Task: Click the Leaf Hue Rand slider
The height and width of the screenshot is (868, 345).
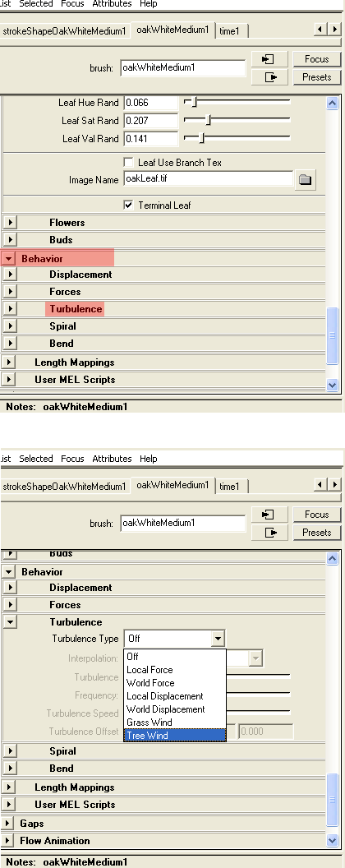Action: point(237,102)
